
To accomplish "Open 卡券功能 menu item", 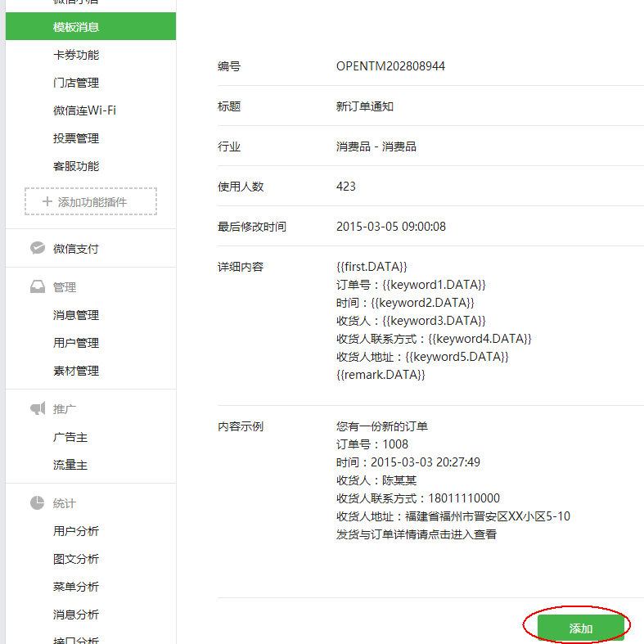I will point(76,55).
